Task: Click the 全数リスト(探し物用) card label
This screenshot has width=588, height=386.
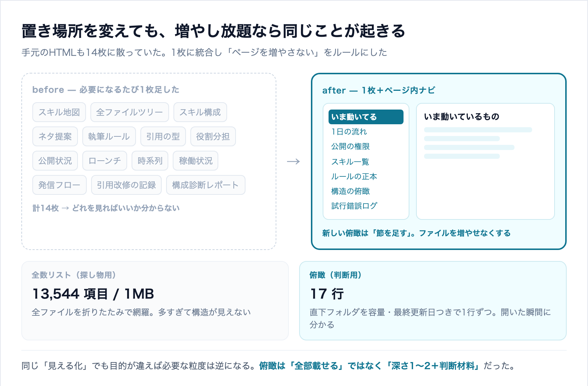Action: pos(74,275)
